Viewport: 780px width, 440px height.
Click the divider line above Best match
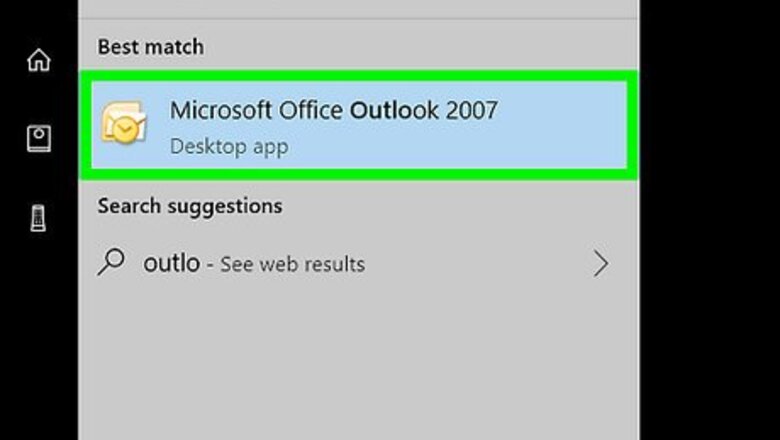point(358,18)
